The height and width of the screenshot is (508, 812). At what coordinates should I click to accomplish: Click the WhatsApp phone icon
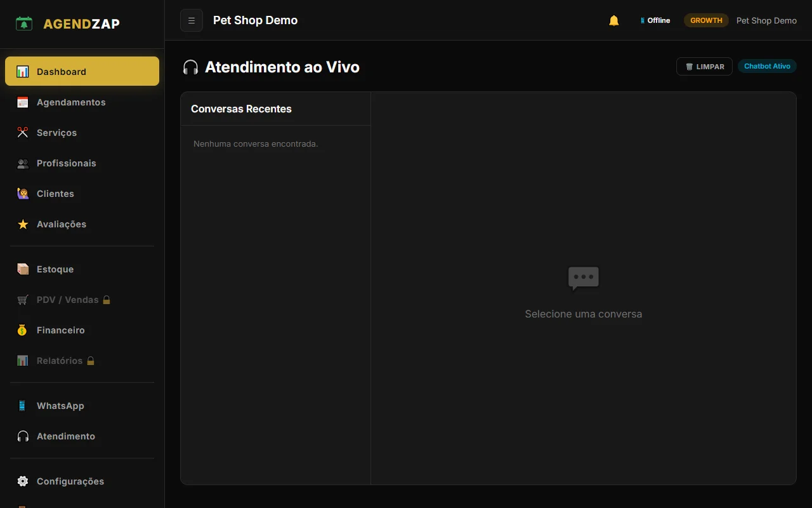(23, 406)
